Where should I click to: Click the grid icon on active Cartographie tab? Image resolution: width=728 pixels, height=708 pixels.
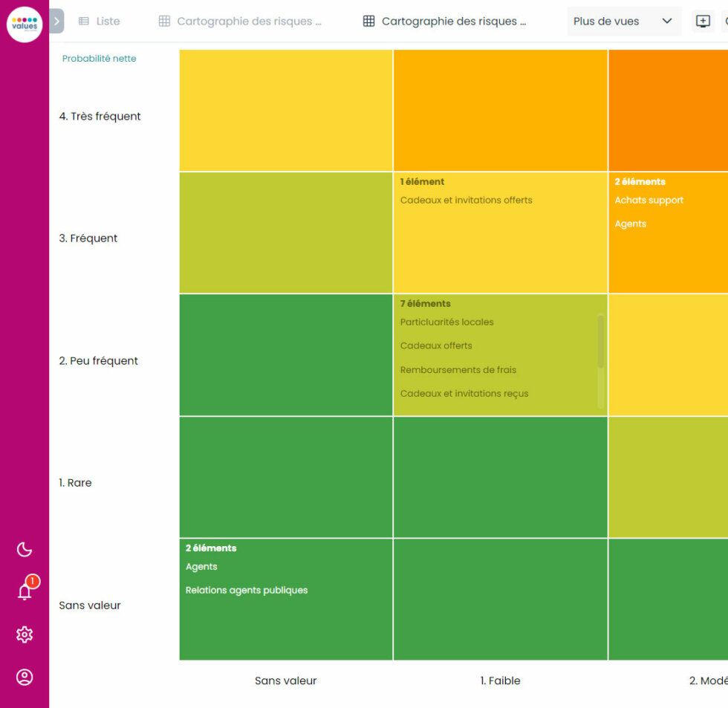[368, 21]
